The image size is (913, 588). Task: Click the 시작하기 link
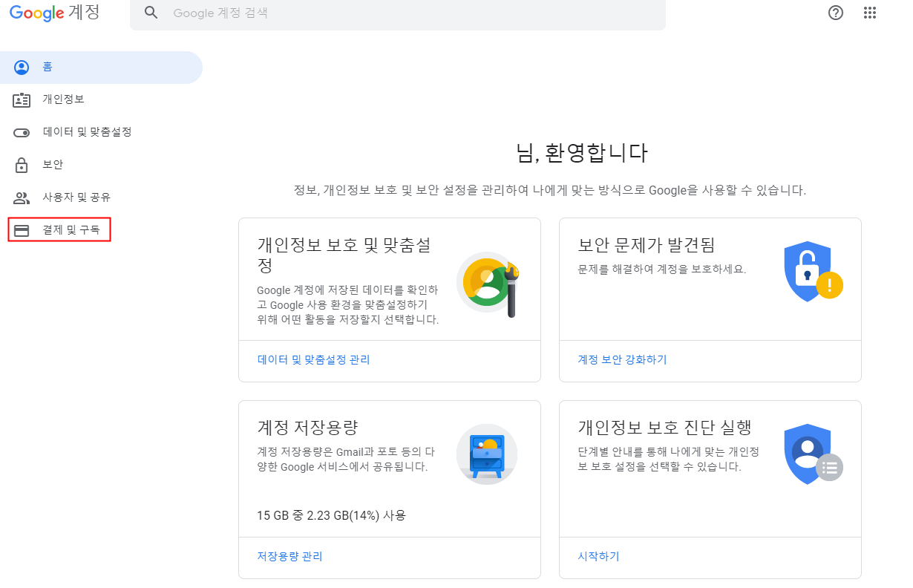(598, 557)
